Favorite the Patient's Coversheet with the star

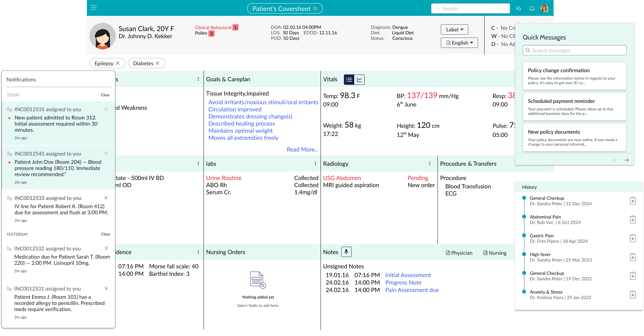[315, 9]
